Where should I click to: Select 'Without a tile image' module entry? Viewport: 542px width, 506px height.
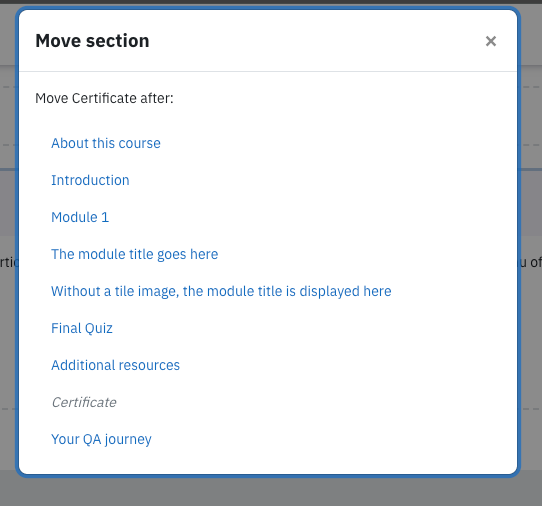click(x=221, y=291)
